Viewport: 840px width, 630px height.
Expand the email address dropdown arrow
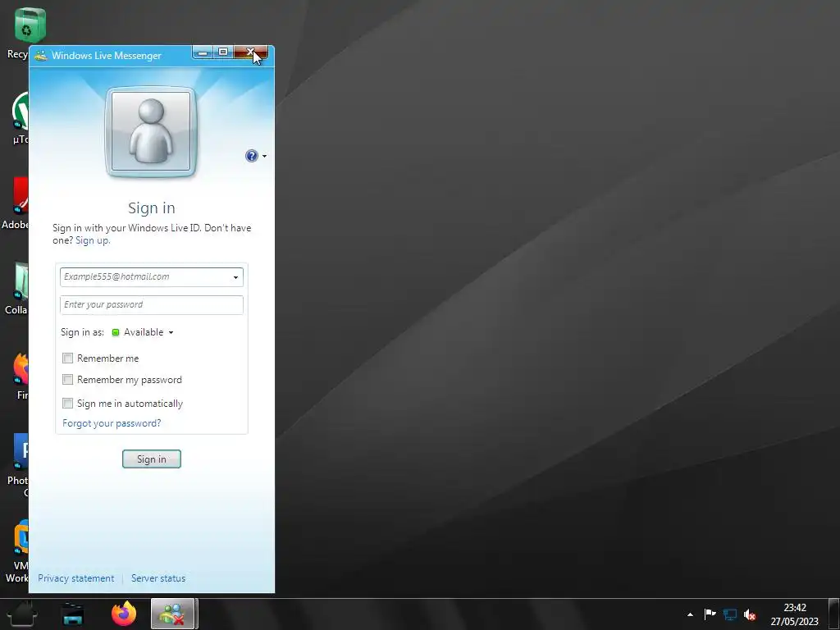tap(235, 277)
